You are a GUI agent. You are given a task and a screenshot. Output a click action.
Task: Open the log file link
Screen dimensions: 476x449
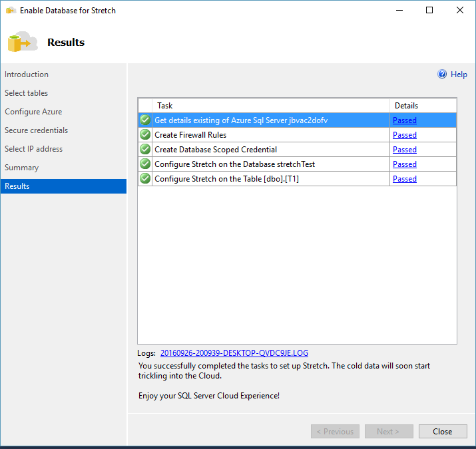pos(234,353)
